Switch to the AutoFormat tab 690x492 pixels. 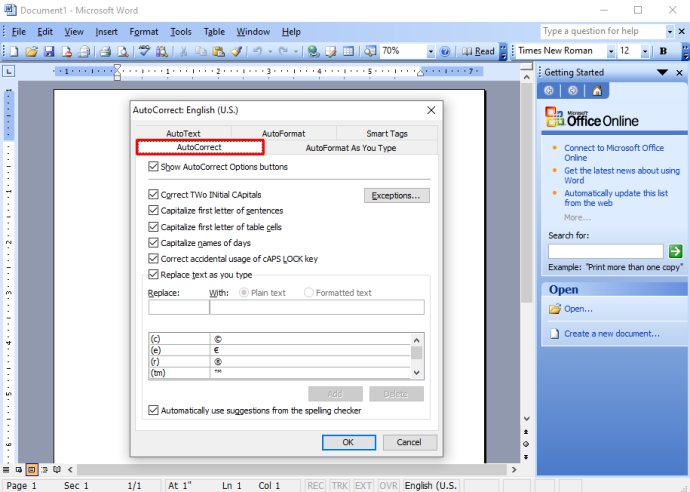(283, 133)
